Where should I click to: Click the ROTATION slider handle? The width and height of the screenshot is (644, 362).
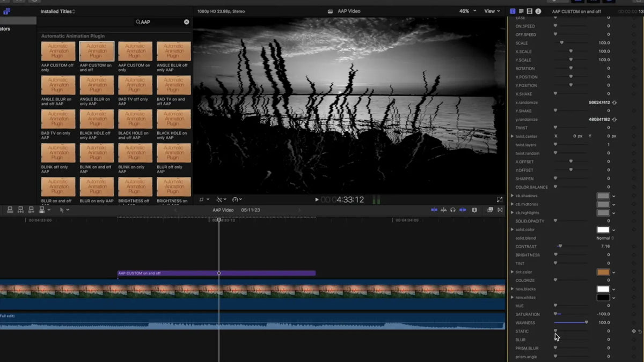click(x=570, y=68)
